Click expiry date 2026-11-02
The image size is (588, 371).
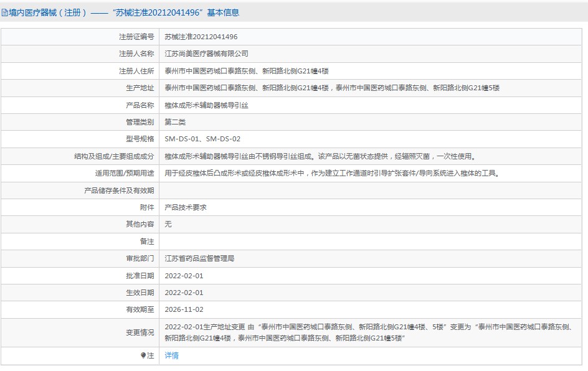tap(184, 309)
